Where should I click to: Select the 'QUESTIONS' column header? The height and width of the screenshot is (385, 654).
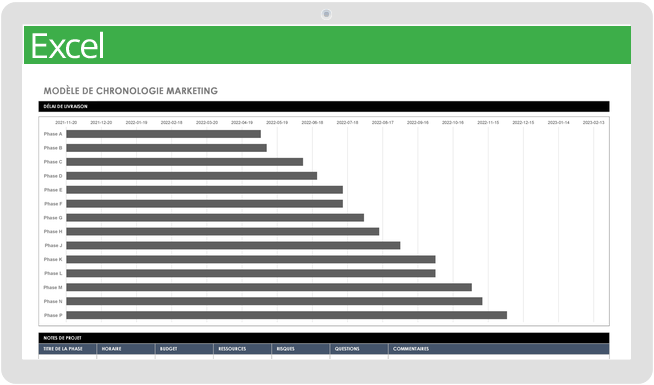tap(359, 349)
